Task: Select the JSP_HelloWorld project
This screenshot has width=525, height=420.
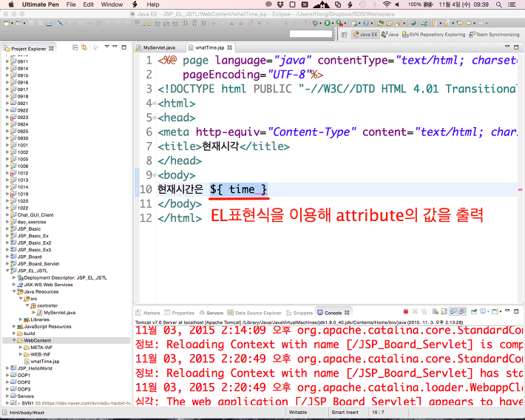Action: 32,368
